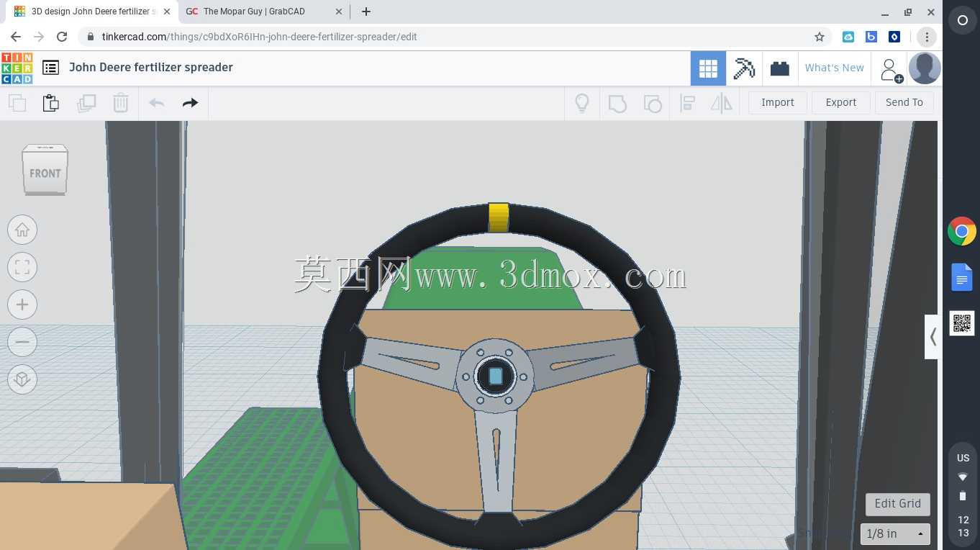The height and width of the screenshot is (550, 980).
Task: Open the status tray clock area
Action: (963, 495)
